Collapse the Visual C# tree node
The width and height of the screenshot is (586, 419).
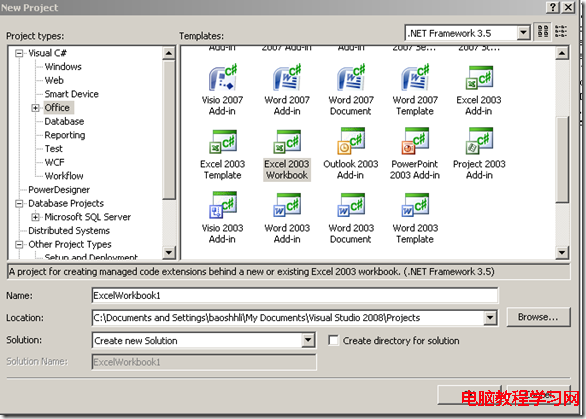[19, 53]
